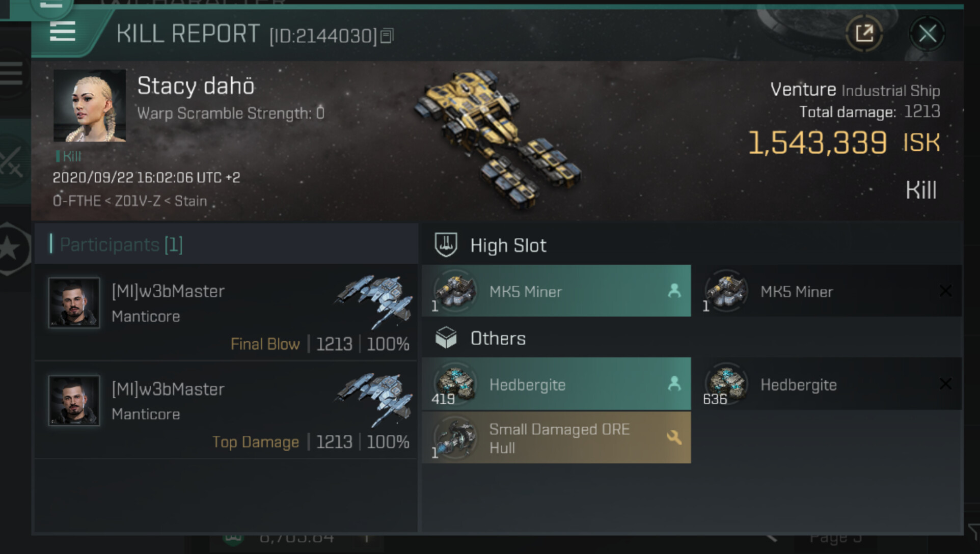The height and width of the screenshot is (554, 980).
Task: Click the share kill report icon
Action: pyautogui.click(x=864, y=34)
